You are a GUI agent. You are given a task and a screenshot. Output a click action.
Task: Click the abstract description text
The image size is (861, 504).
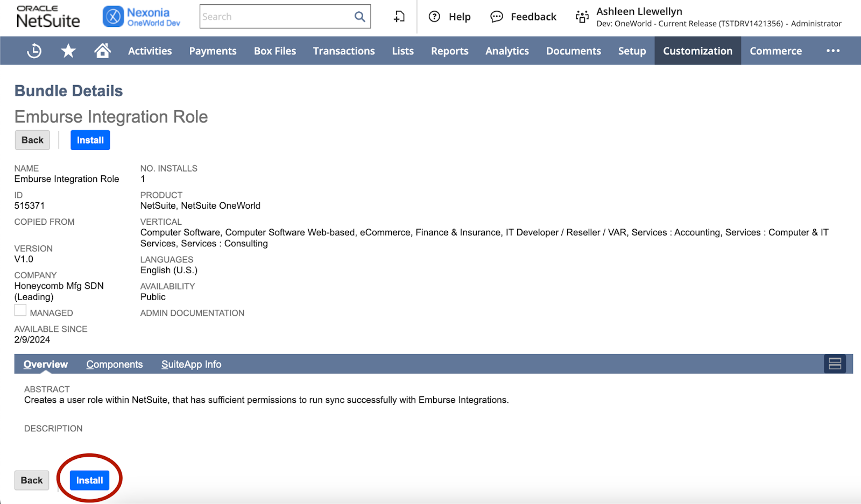pyautogui.click(x=266, y=400)
